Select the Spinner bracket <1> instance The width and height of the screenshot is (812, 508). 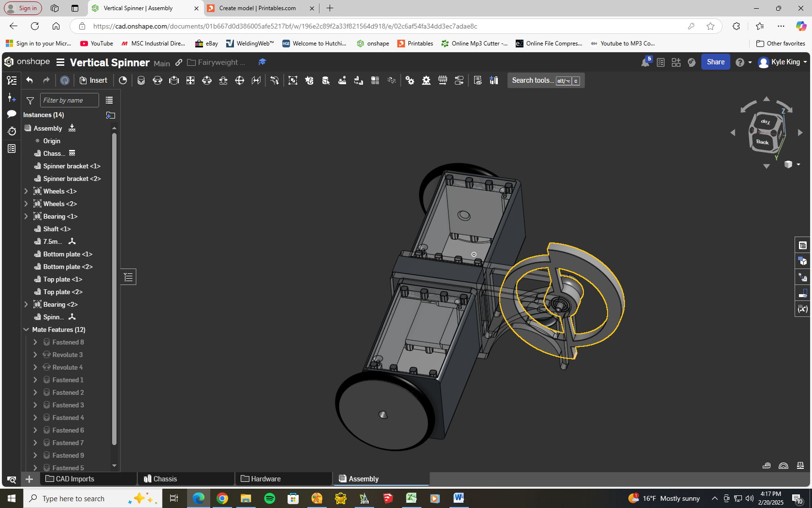[x=72, y=166]
